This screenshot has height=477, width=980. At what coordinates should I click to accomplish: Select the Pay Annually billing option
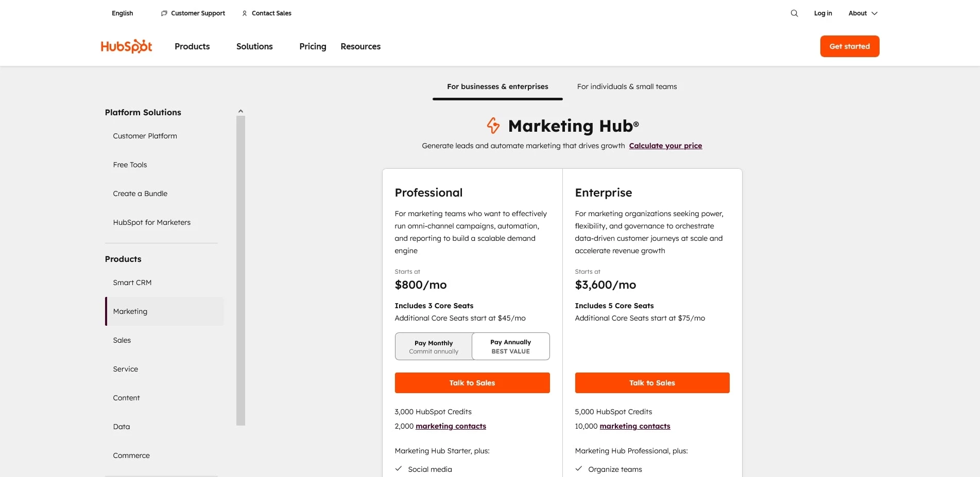tap(510, 346)
